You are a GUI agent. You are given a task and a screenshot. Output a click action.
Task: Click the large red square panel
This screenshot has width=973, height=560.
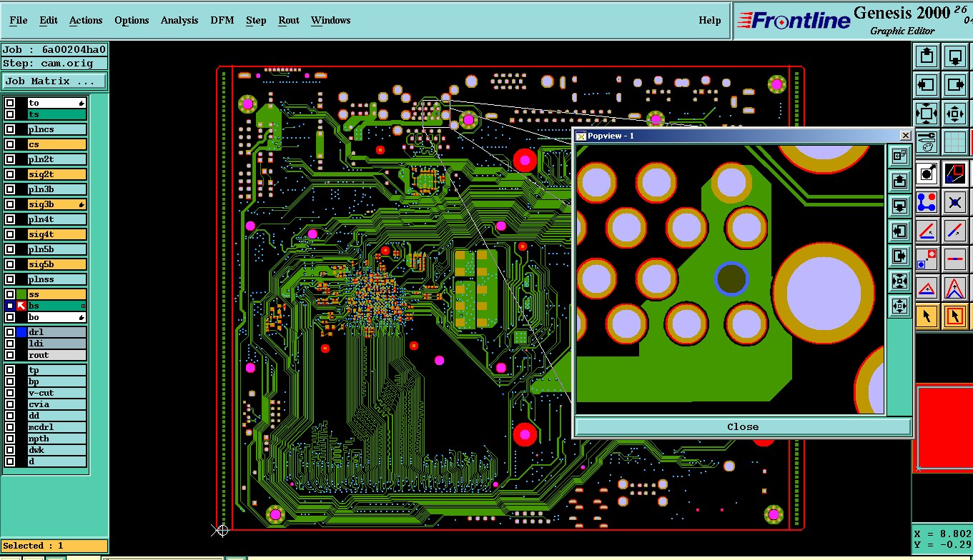click(x=944, y=427)
